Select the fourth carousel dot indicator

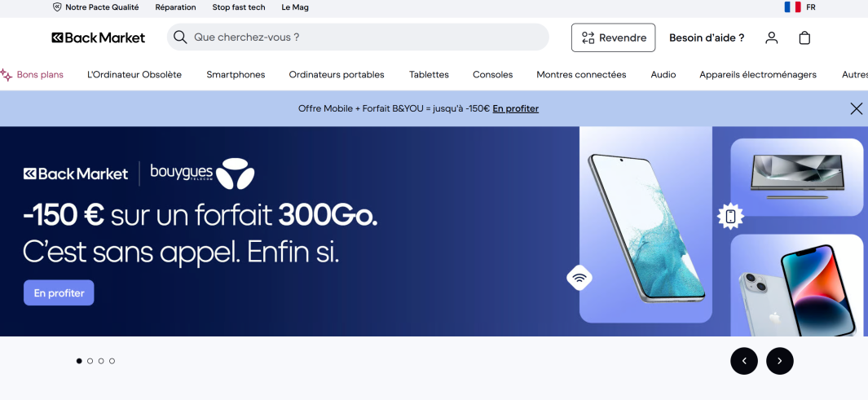pyautogui.click(x=112, y=361)
